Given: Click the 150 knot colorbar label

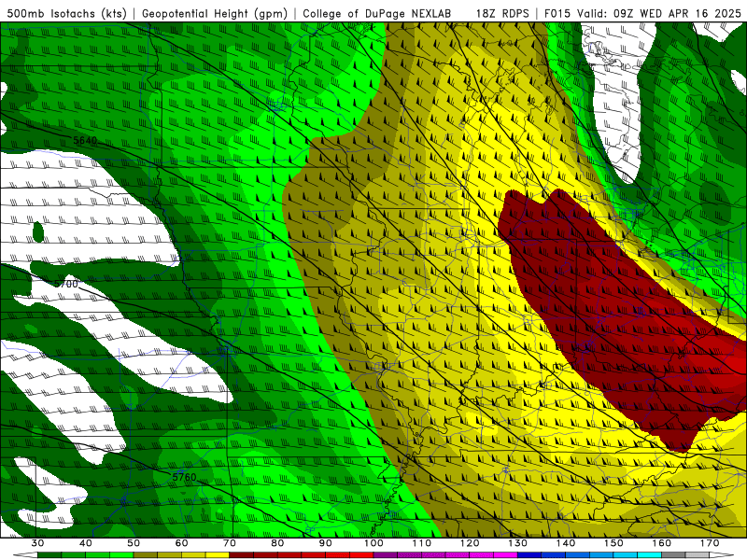Looking at the screenshot, I should click(x=613, y=543).
